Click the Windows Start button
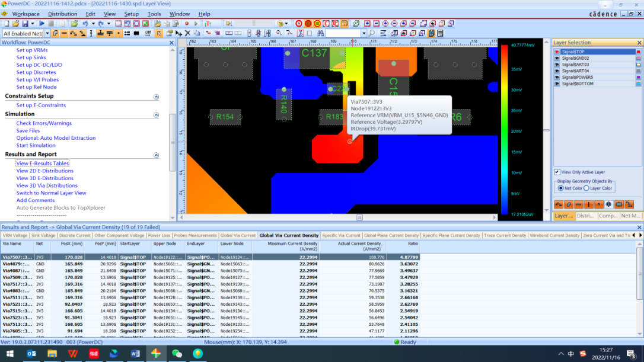 coord(10,353)
